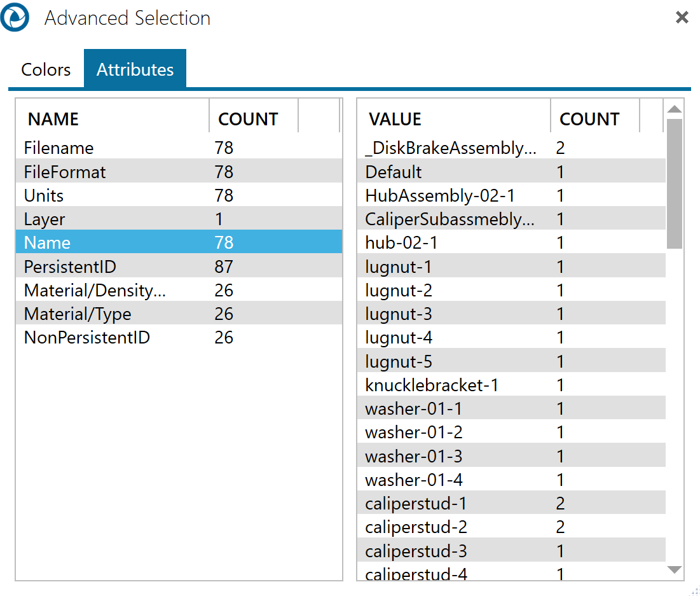Image resolution: width=700 pixels, height=596 pixels.
Task: Sort values by VALUE column header
Action: coord(395,119)
